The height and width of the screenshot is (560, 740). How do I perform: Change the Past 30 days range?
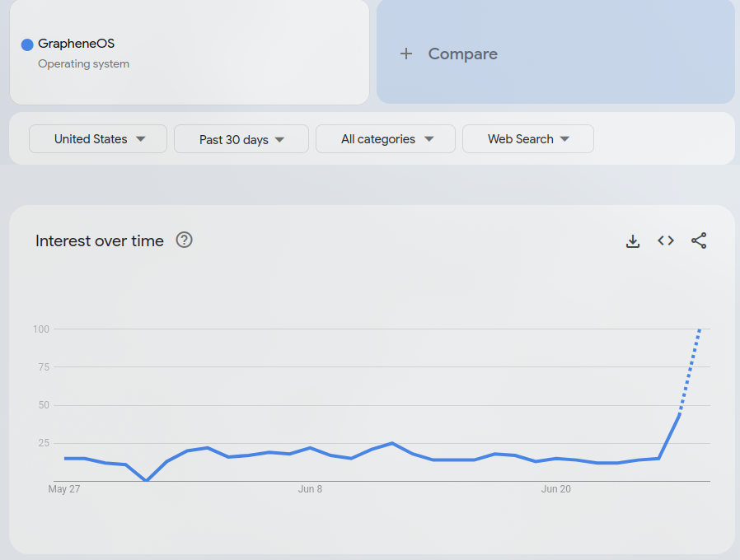pyautogui.click(x=241, y=139)
